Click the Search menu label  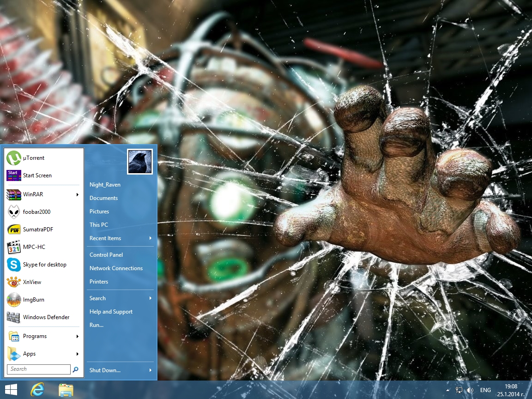pos(97,298)
